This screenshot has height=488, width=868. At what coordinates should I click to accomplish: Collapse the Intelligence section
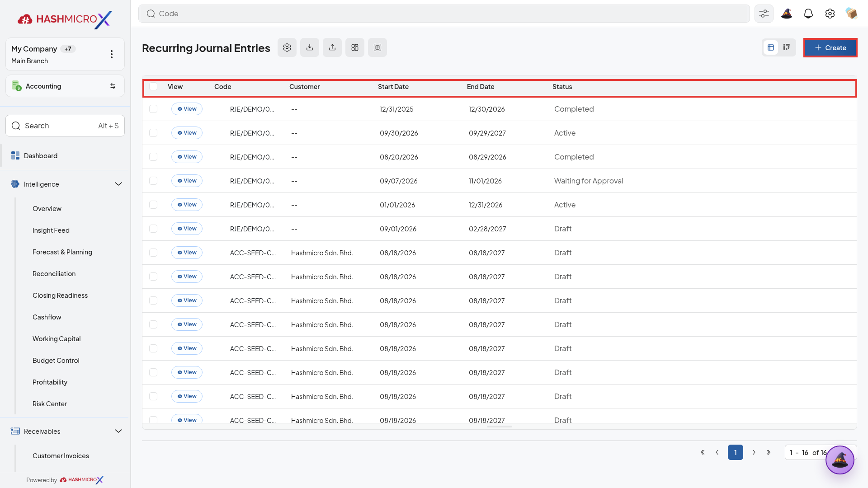(118, 184)
